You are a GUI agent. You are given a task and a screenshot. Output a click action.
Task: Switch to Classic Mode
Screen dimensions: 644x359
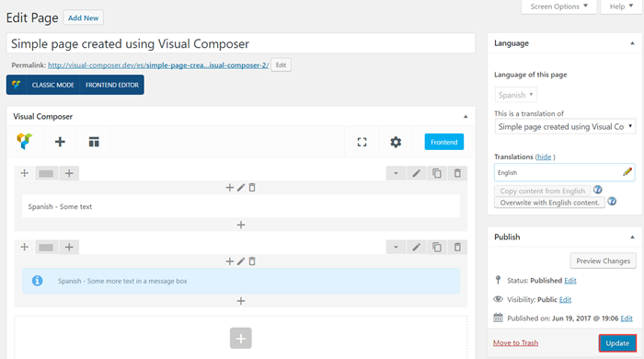tap(53, 85)
